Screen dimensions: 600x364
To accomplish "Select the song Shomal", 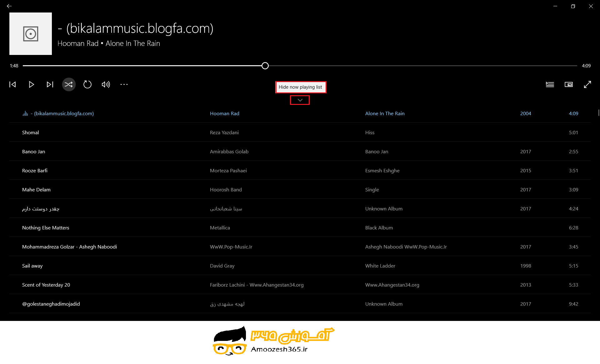I will pos(31,133).
